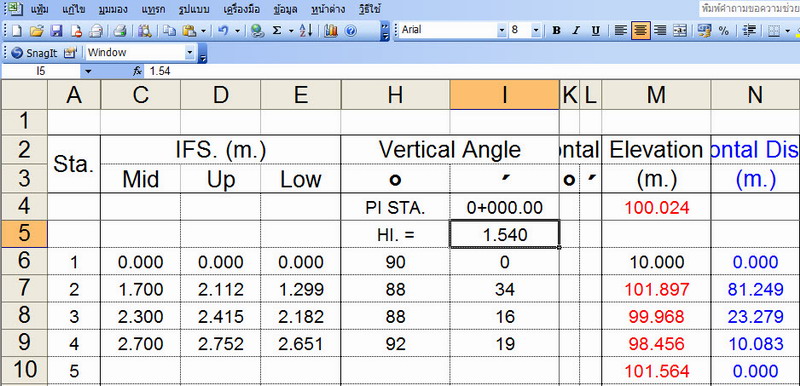Select cell with elevation 100.024

656,207
